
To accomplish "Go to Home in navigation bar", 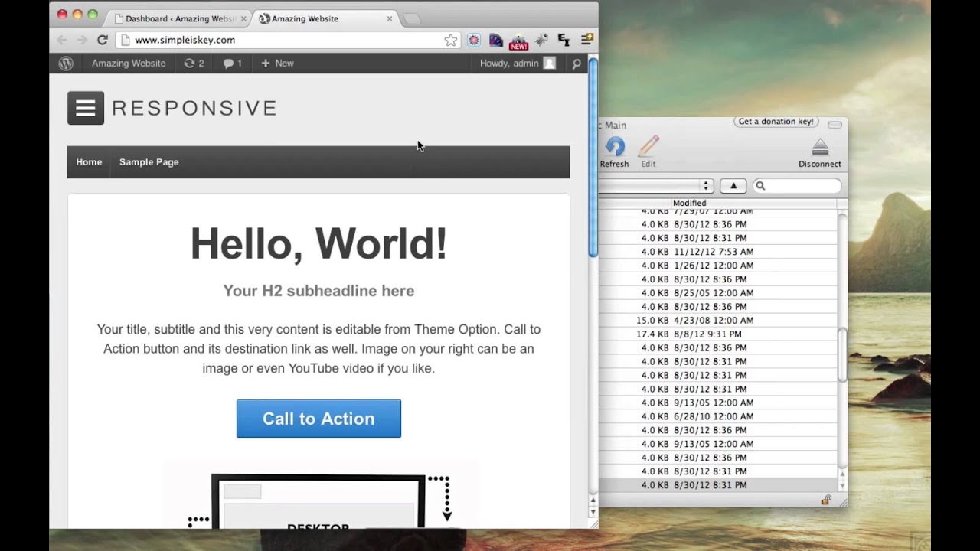I will coord(89,162).
